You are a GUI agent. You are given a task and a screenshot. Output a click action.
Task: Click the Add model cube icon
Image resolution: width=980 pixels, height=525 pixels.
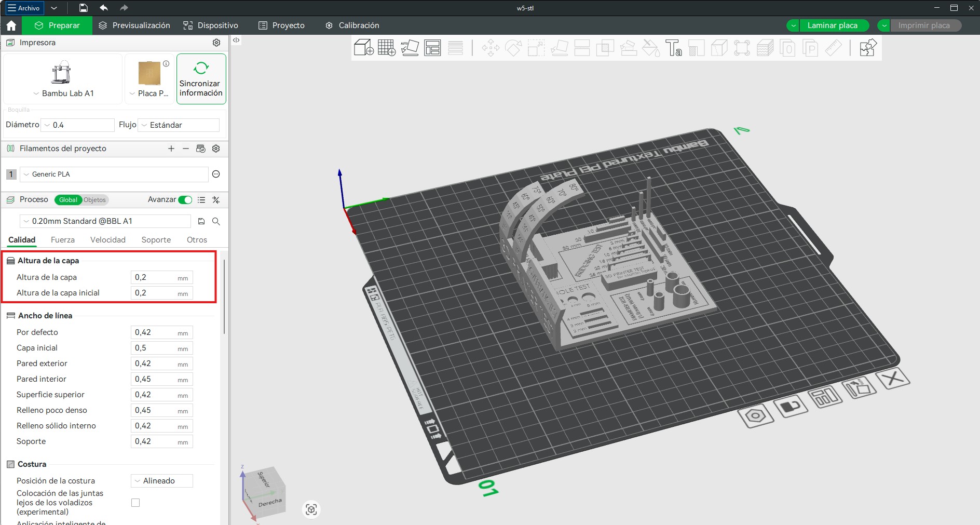(363, 48)
